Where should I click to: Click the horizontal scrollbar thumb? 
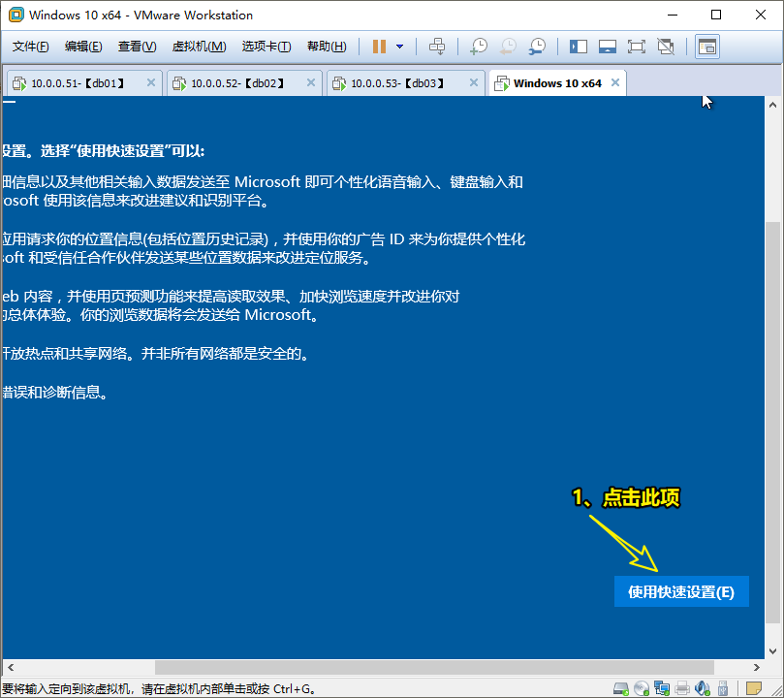tap(434, 668)
